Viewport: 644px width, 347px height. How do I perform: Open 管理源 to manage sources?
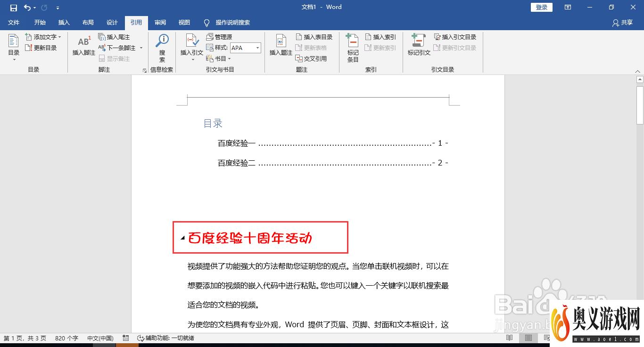pyautogui.click(x=219, y=37)
